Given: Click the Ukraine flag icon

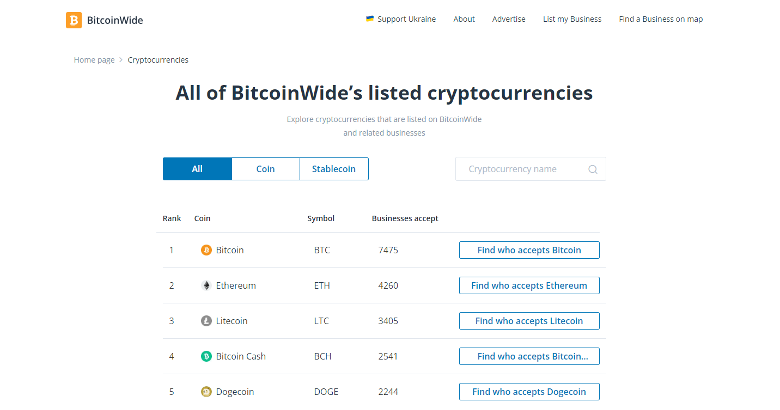Looking at the screenshot, I should [x=370, y=19].
